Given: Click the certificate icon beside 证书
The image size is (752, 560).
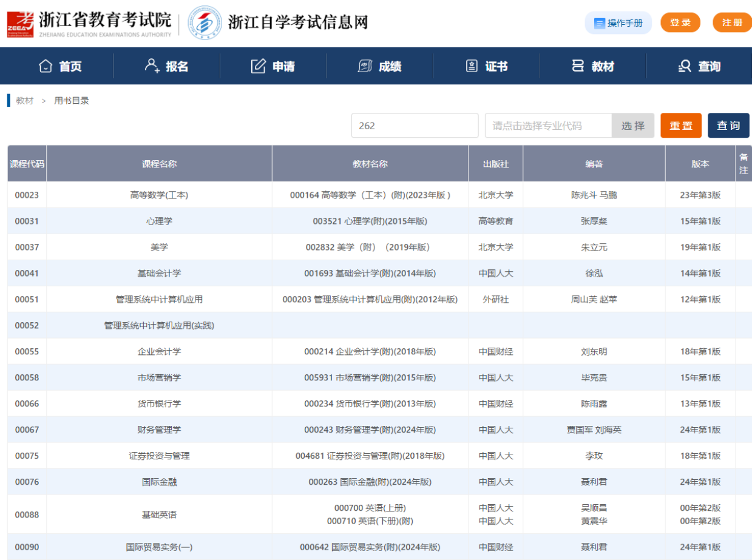Looking at the screenshot, I should pyautogui.click(x=472, y=66).
